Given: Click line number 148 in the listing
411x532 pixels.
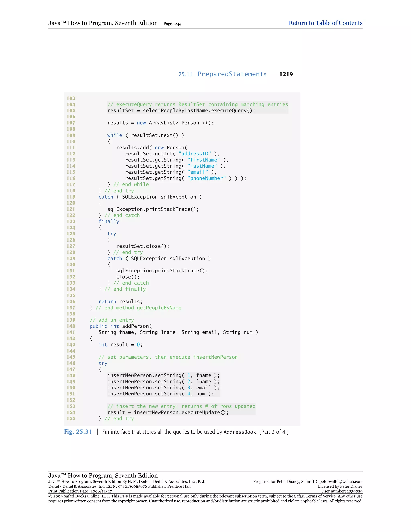Looking at the screenshot, I should click(71, 375).
